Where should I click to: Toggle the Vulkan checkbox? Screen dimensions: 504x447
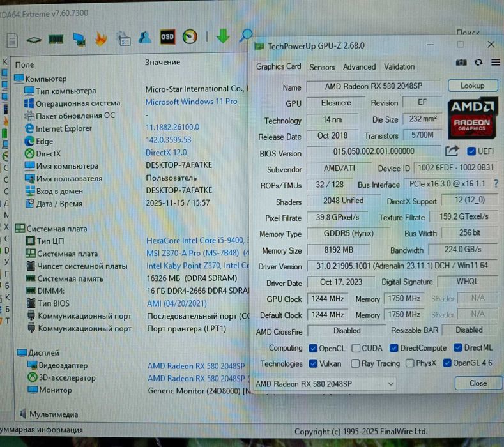coord(313,363)
